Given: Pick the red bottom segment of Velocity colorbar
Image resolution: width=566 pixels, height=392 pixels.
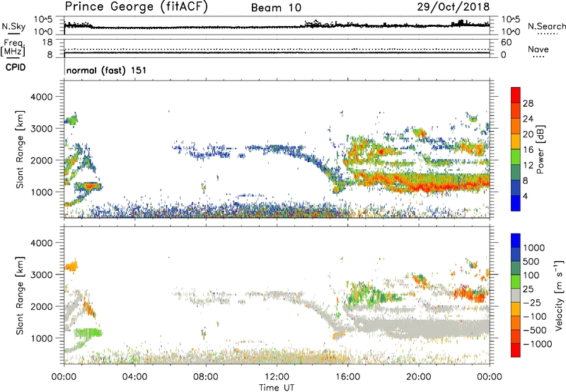Looking at the screenshot, I should (x=516, y=350).
